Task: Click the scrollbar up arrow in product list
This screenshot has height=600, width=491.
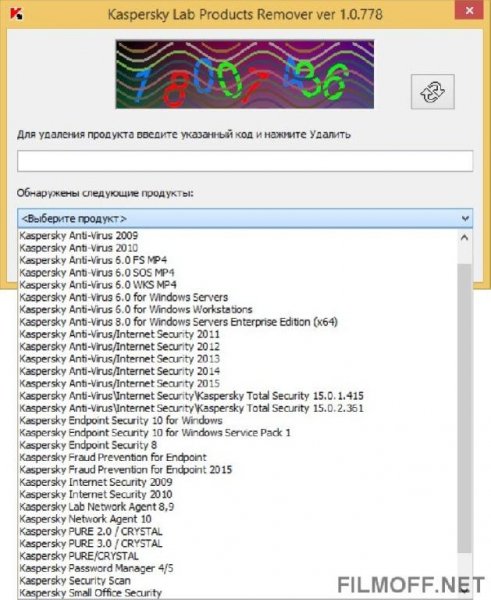Action: click(465, 238)
